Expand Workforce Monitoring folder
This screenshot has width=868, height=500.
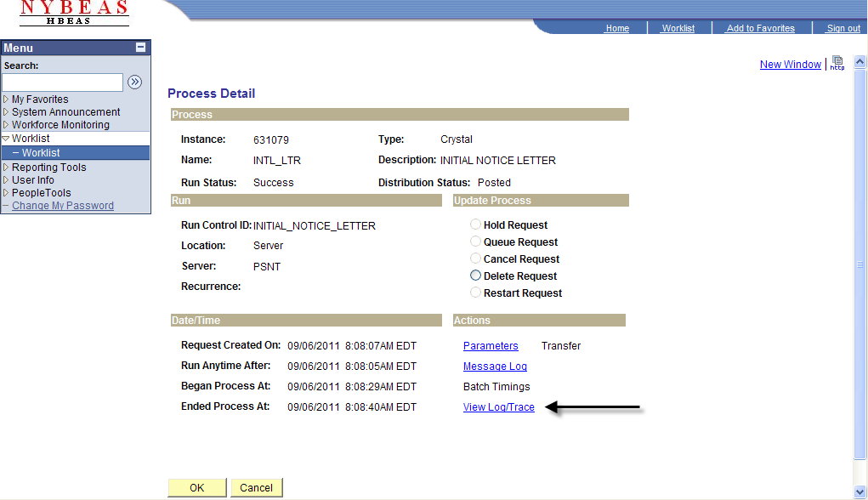pyautogui.click(x=6, y=125)
